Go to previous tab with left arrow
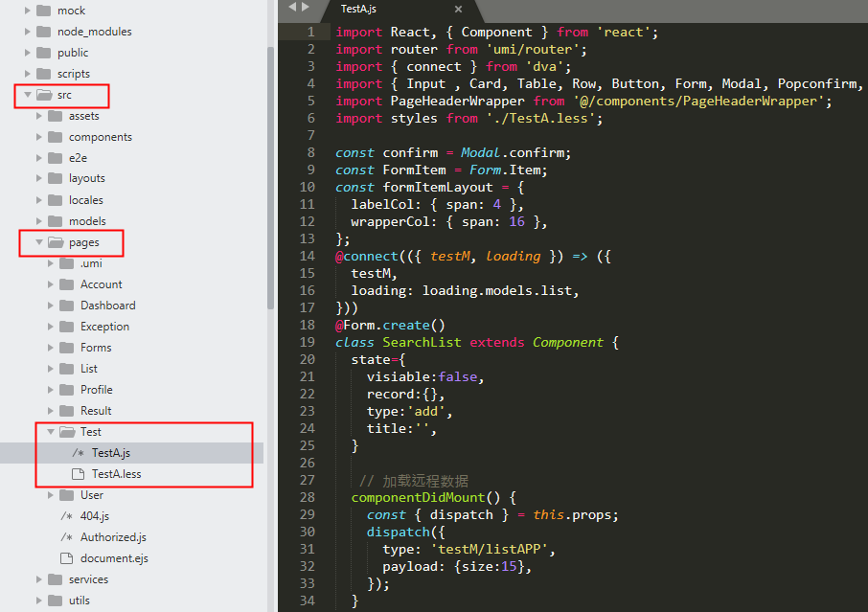Viewport: 868px width, 612px height. tap(292, 8)
